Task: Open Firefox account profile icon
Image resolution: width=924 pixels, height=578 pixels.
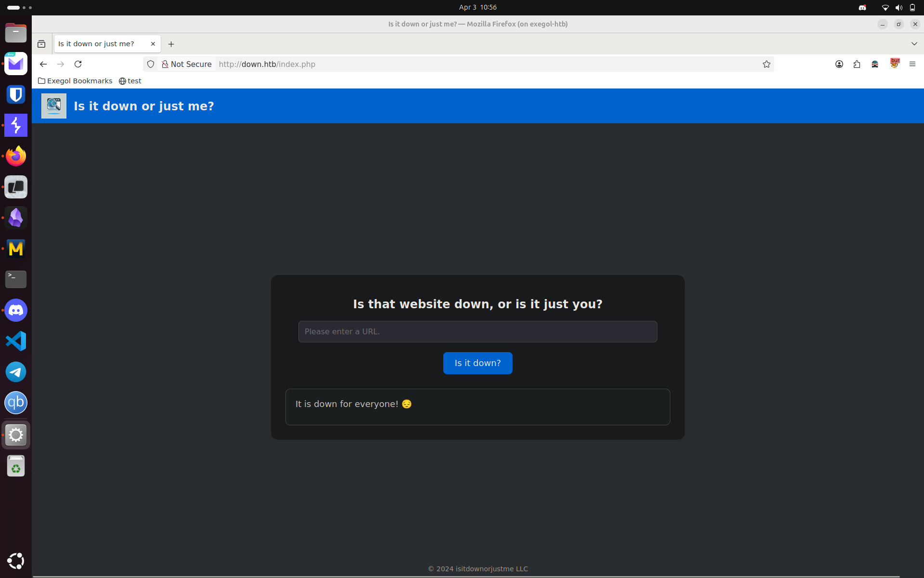Action: 839,64
